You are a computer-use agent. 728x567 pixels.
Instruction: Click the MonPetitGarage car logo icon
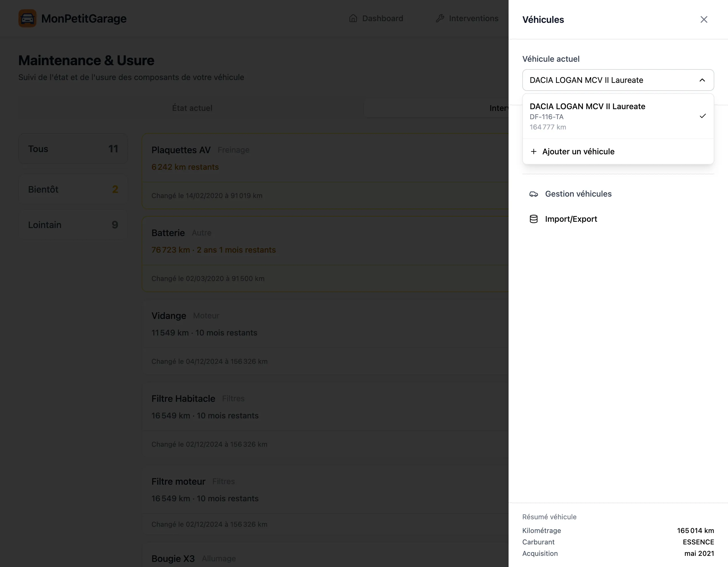coord(27,19)
